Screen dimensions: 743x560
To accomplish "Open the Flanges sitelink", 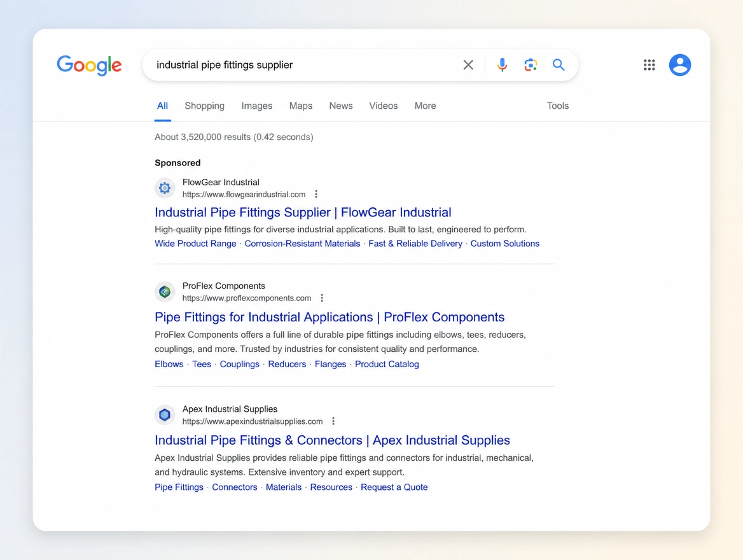I will (x=330, y=364).
